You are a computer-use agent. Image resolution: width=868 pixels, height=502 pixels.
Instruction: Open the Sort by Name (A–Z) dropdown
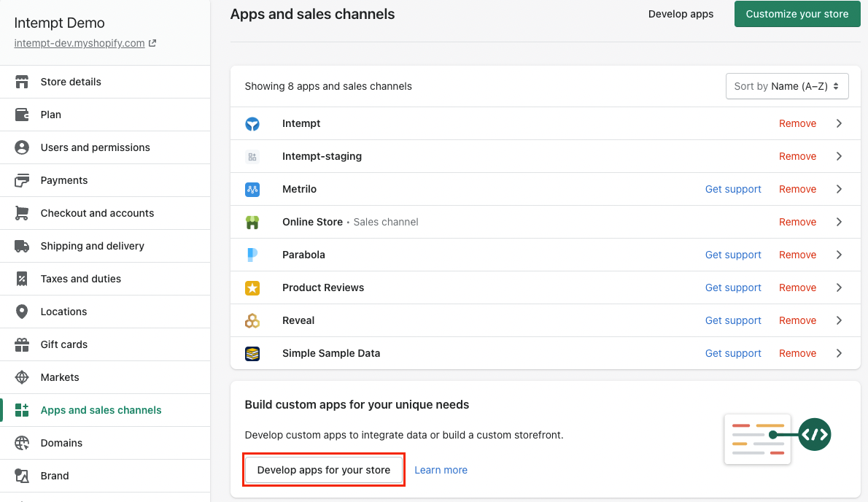pyautogui.click(x=786, y=86)
